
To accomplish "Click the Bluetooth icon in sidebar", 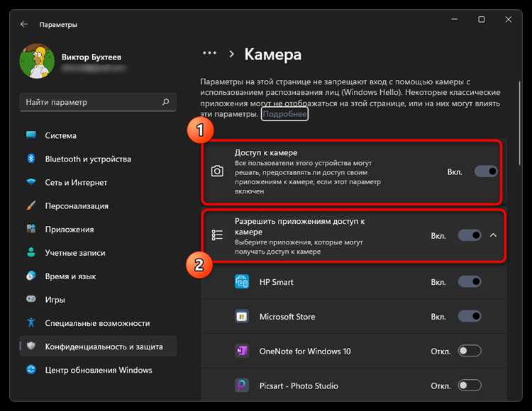I will 31,159.
